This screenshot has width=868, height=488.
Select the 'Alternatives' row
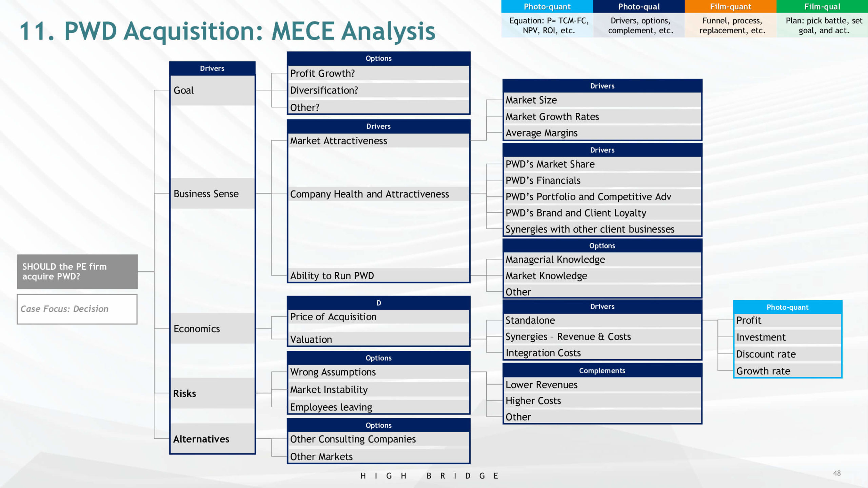click(x=213, y=439)
